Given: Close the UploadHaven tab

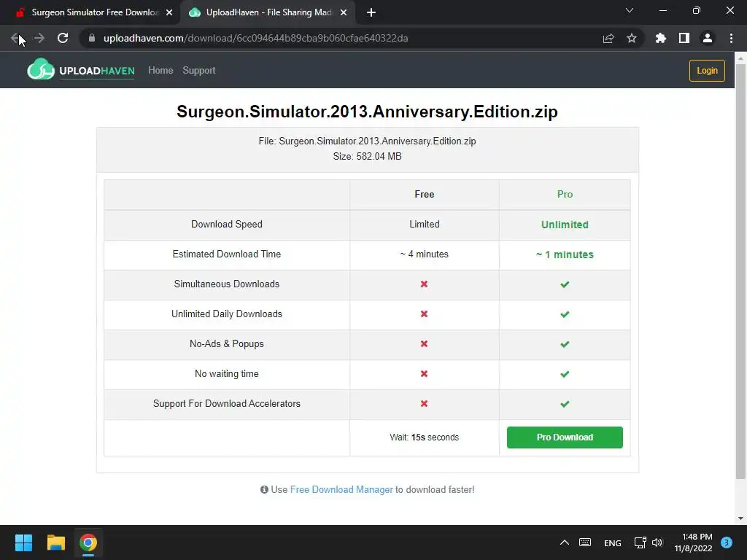Looking at the screenshot, I should point(344,13).
